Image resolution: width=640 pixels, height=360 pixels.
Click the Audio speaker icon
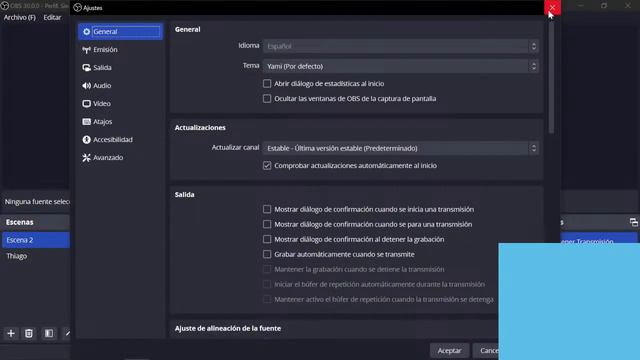[x=87, y=85]
